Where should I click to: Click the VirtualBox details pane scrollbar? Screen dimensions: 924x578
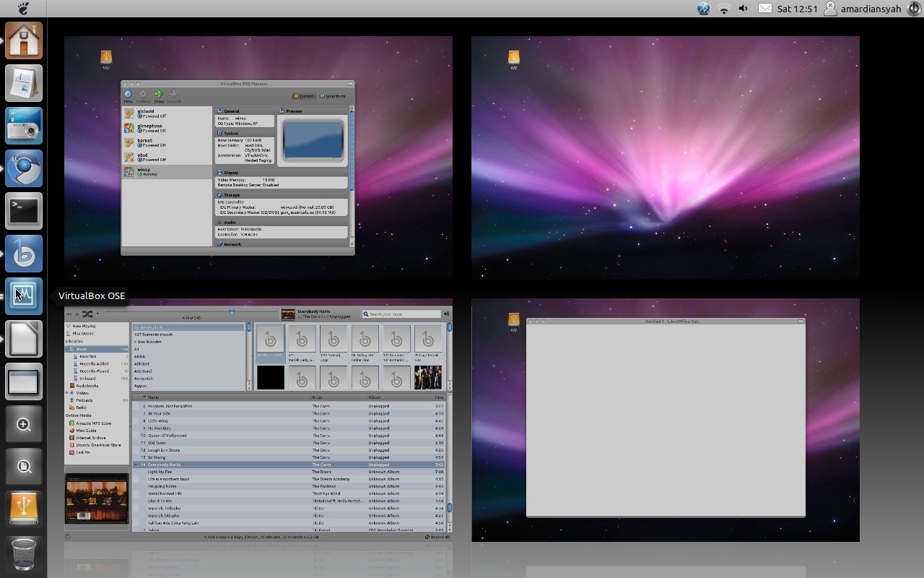(352, 150)
